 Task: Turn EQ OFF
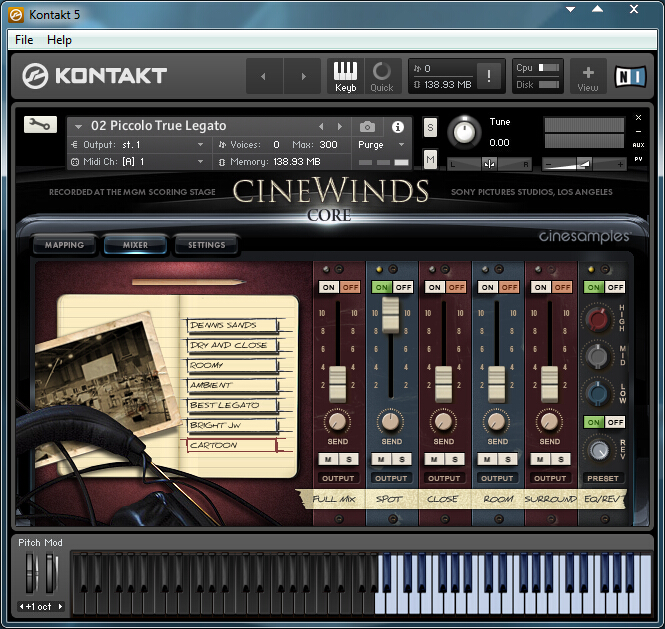pos(615,287)
